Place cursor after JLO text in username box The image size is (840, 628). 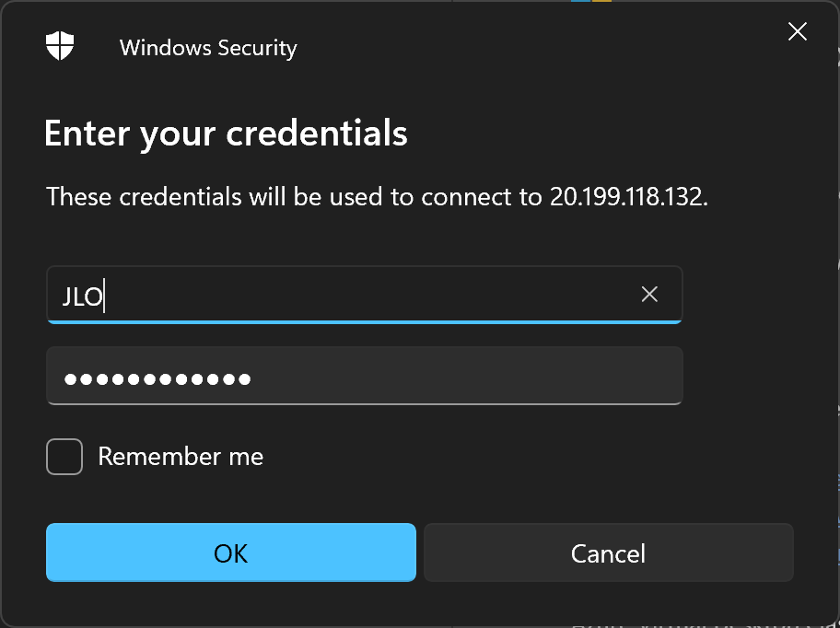coord(104,297)
